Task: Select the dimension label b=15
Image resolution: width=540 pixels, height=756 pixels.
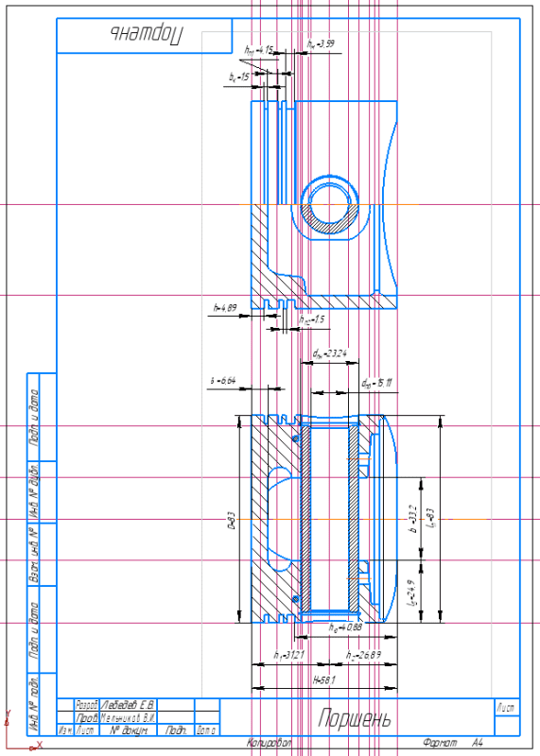Action: coord(239,77)
